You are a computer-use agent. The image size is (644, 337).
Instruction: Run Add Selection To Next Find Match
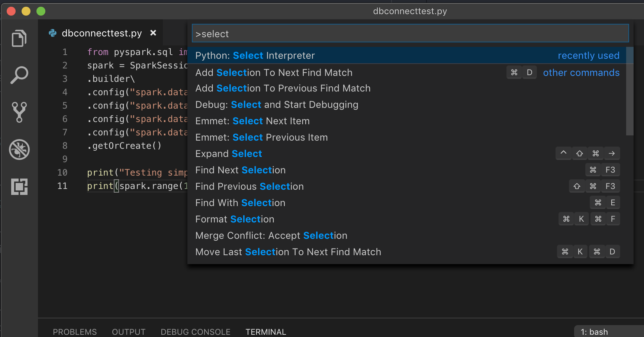tap(274, 72)
